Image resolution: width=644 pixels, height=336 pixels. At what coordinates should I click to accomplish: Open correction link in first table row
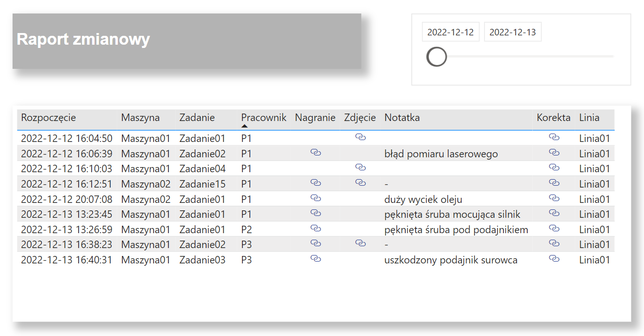[x=554, y=137]
